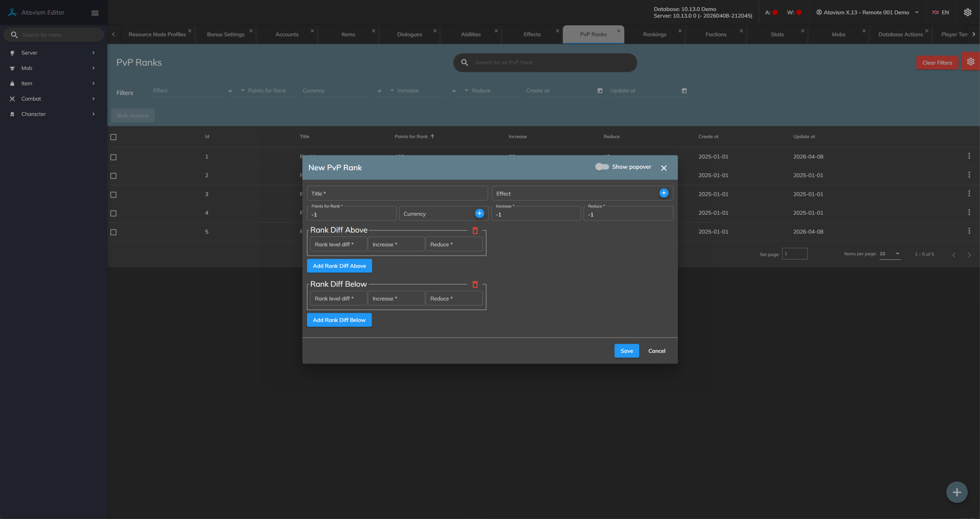Check the select-all rows checkbox in header
The image size is (980, 519).
point(113,137)
